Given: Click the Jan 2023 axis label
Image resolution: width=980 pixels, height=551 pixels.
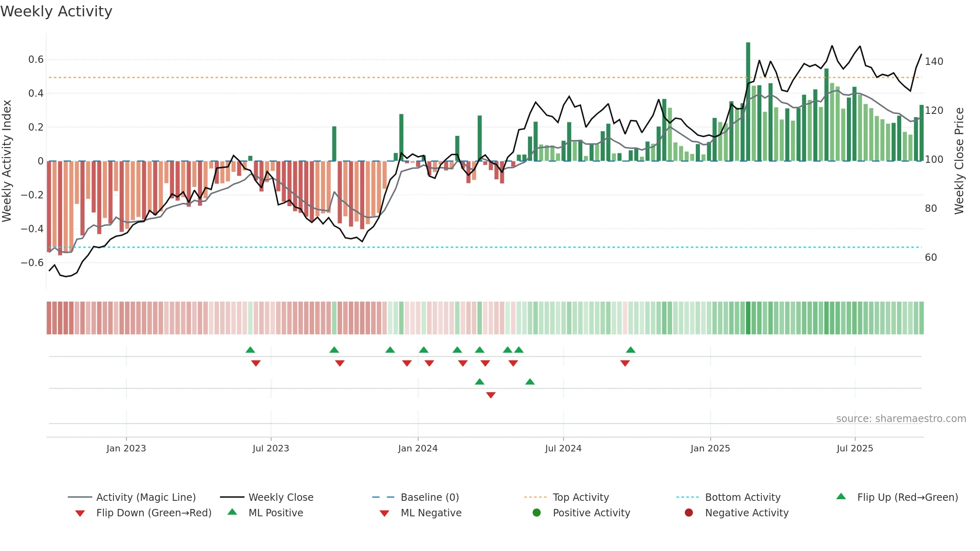Looking at the screenshot, I should (x=126, y=448).
